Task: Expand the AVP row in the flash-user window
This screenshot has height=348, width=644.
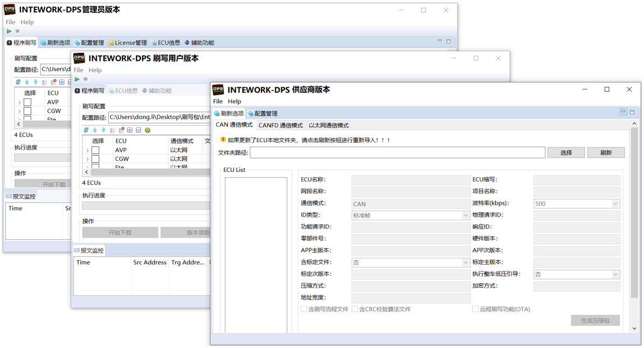Action: coord(87,150)
